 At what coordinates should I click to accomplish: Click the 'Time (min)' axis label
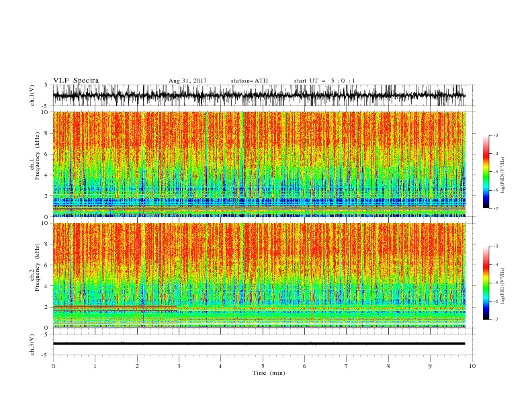point(269,373)
